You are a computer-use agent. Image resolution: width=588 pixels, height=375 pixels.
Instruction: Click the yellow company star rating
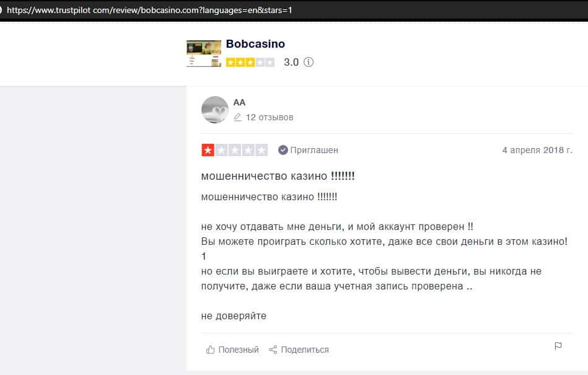coord(250,62)
